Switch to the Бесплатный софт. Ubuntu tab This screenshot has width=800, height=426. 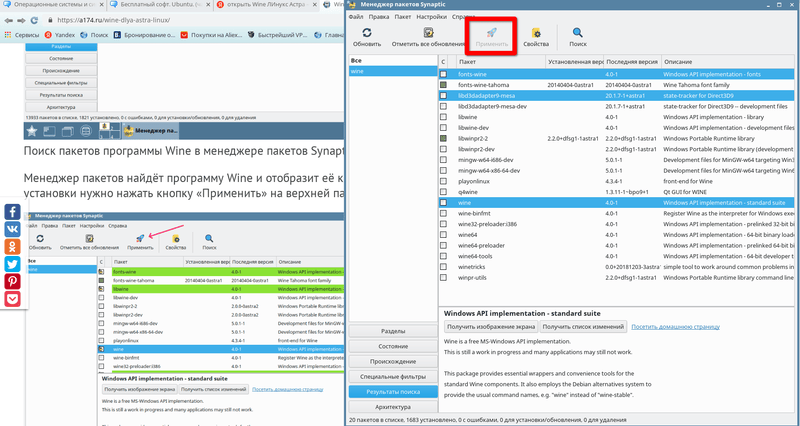160,5
